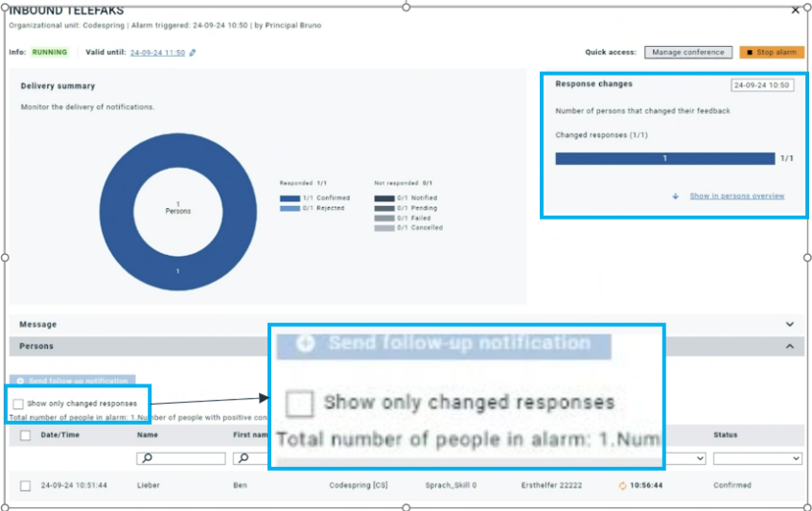Click the Lieber name cell
Viewport: 812px width, 511px height.
click(x=148, y=486)
